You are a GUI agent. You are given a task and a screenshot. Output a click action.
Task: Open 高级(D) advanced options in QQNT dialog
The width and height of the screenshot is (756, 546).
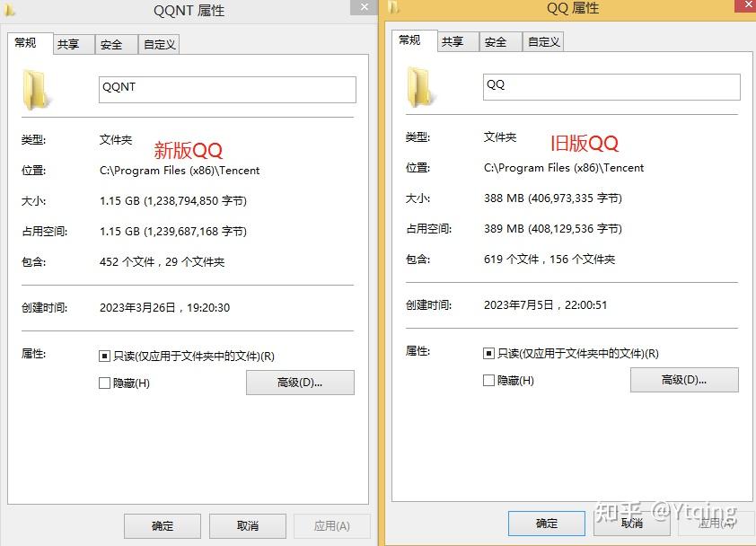(300, 383)
